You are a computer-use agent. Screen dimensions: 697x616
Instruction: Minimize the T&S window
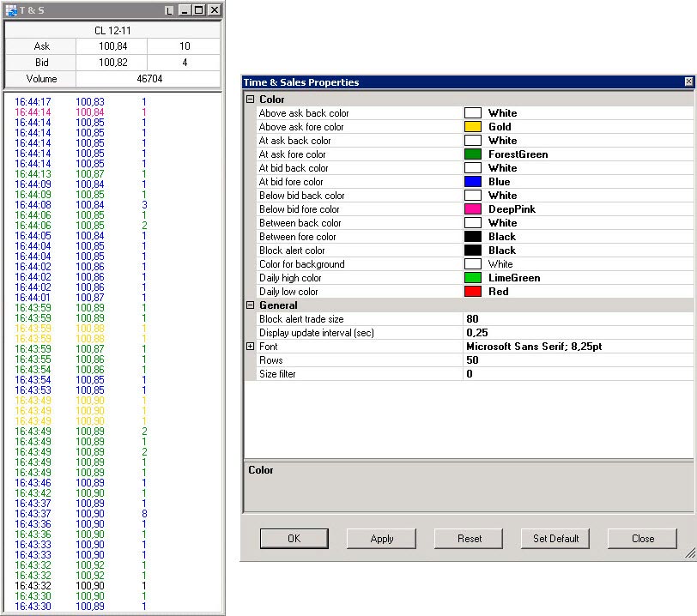tap(185, 10)
